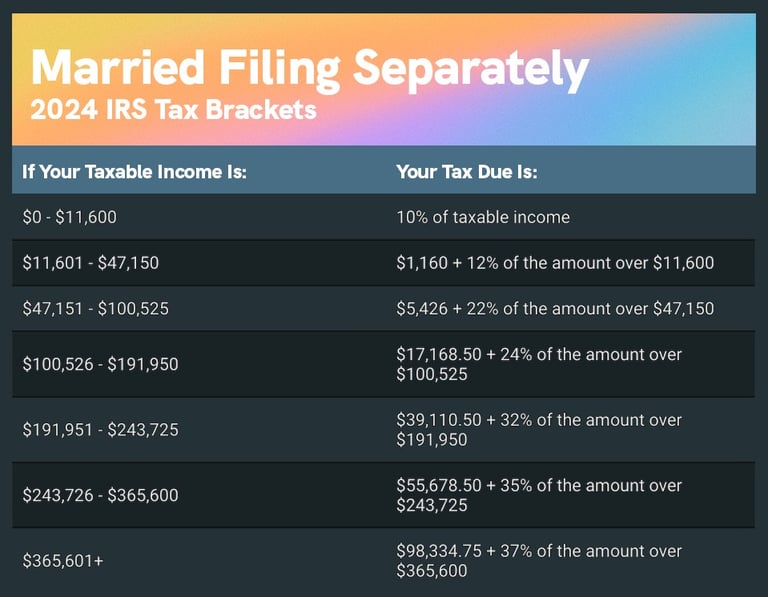The height and width of the screenshot is (597, 768).
Task: Click the $5,426 + 22% tax due text
Action: point(555,309)
